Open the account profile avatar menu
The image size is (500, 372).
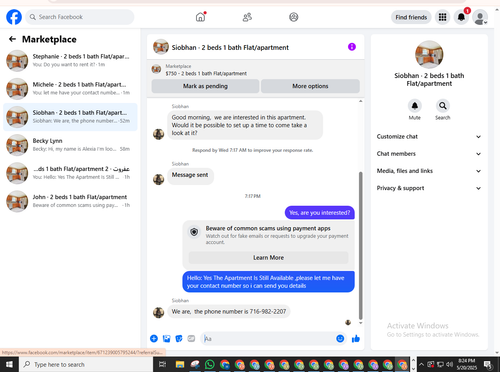point(480,18)
